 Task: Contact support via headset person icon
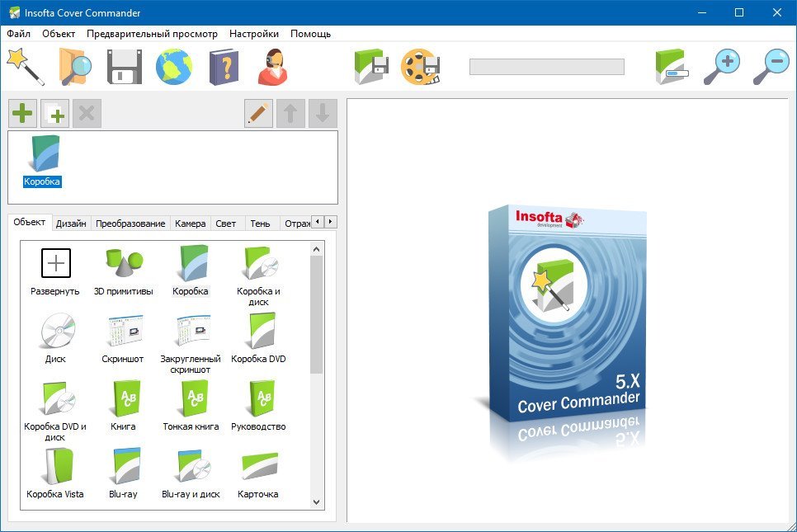click(273, 67)
